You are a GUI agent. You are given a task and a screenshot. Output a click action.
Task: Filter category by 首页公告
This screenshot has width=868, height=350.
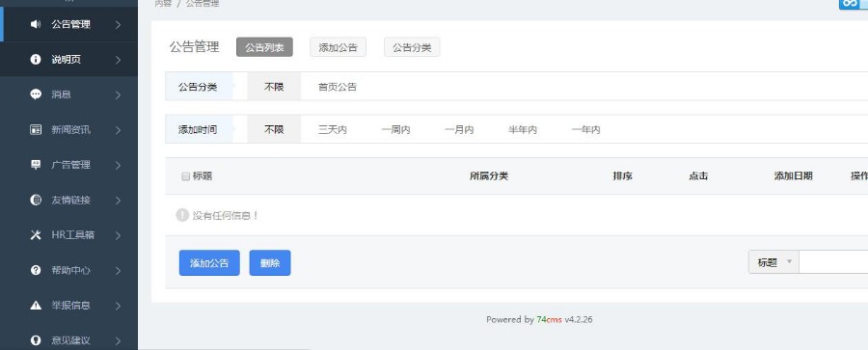click(x=338, y=87)
